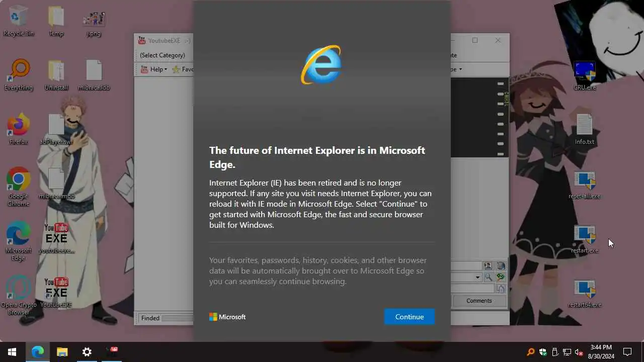Screen dimensions: 644x362
Task: Select the abPlayer.swf file icon
Action: [x=56, y=130]
